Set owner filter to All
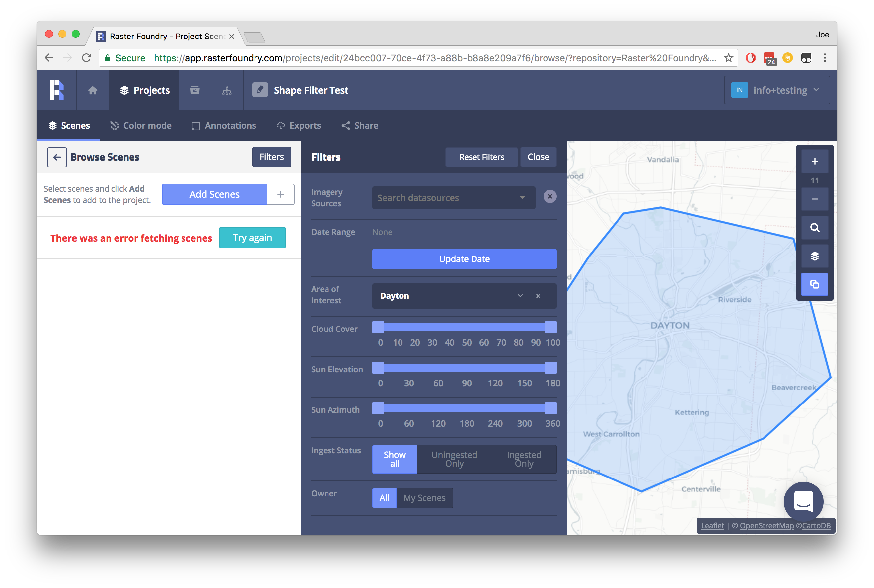 (384, 498)
